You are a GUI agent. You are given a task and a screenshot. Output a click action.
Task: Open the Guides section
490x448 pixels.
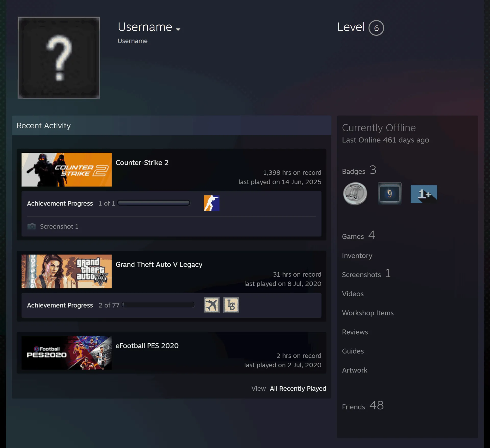[353, 351]
